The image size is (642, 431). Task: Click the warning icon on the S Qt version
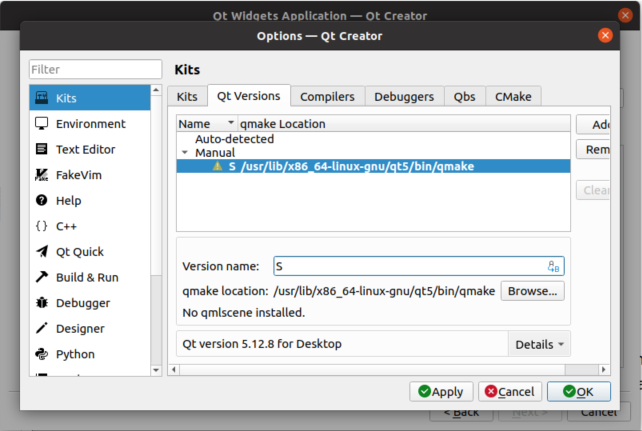point(217,166)
